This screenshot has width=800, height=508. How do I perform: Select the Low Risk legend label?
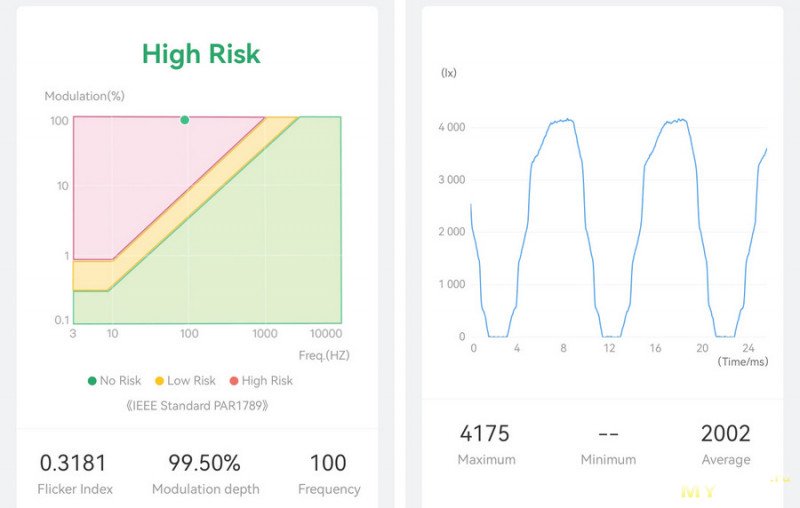click(190, 380)
